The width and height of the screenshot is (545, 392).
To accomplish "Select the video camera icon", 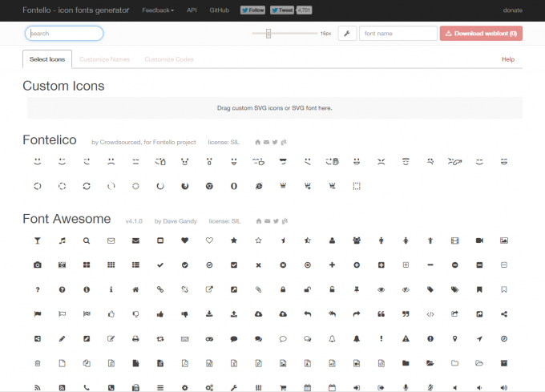I will [x=479, y=240].
